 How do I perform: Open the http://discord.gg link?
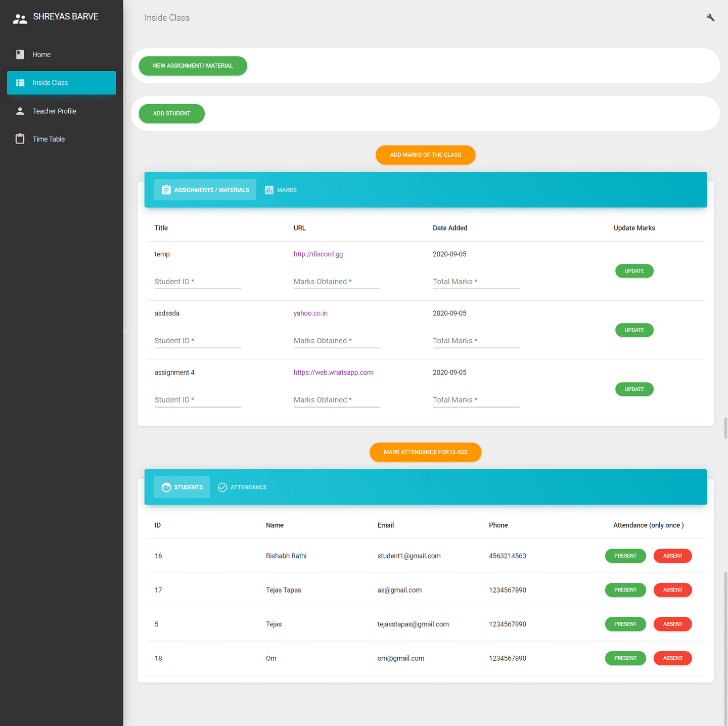[318, 254]
